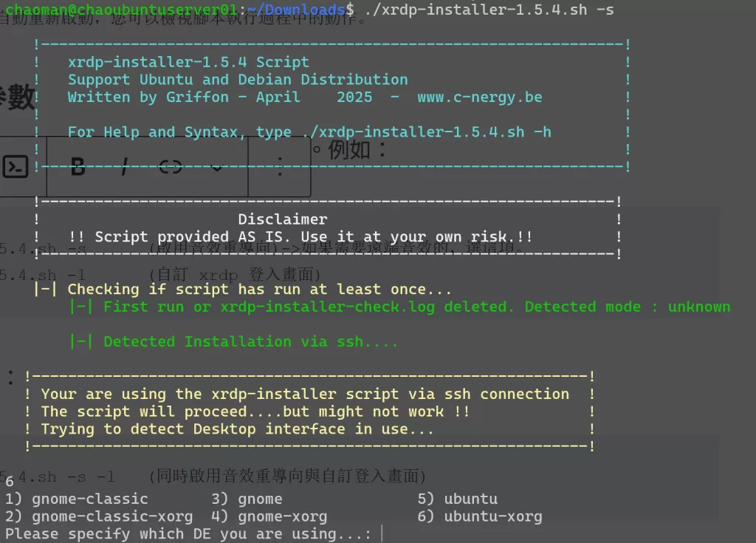The height and width of the screenshot is (543, 756).
Task: Click the chaoman@chaoubuntuserver01 prompt text
Action: (x=121, y=10)
